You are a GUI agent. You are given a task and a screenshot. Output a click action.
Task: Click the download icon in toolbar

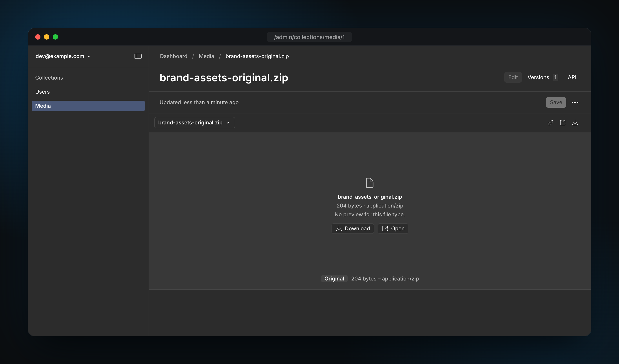pos(575,123)
